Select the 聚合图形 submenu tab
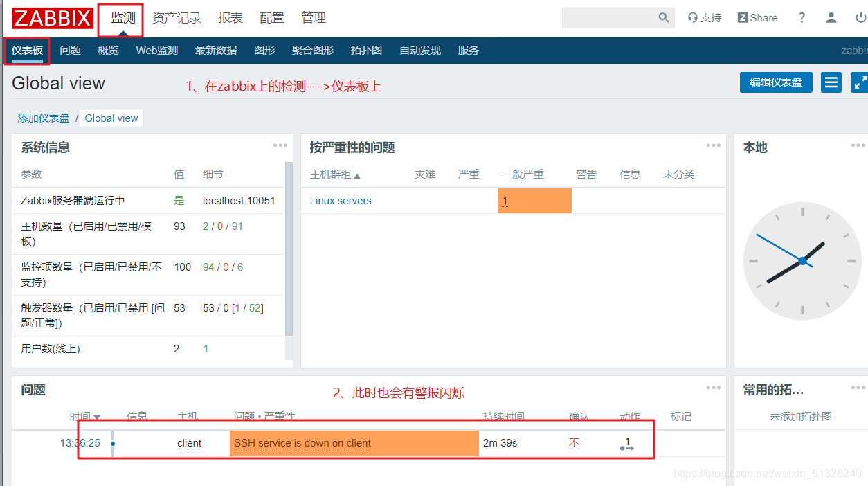This screenshot has width=868, height=486. 313,50
